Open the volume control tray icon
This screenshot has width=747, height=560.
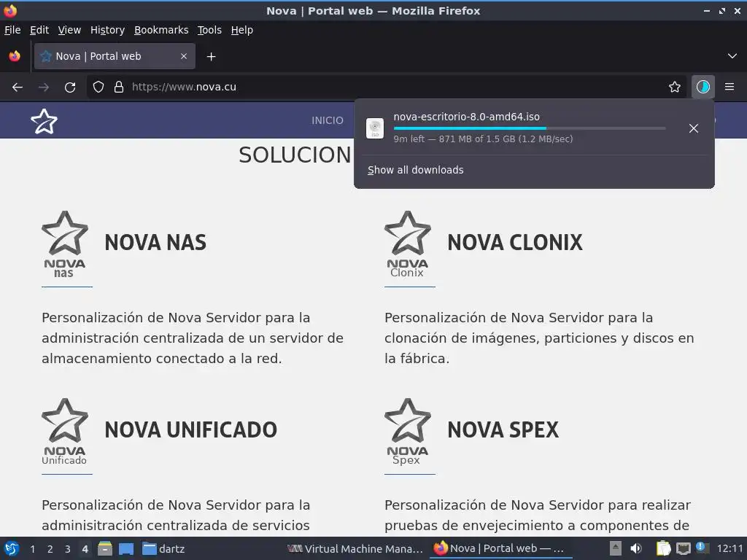pos(636,548)
